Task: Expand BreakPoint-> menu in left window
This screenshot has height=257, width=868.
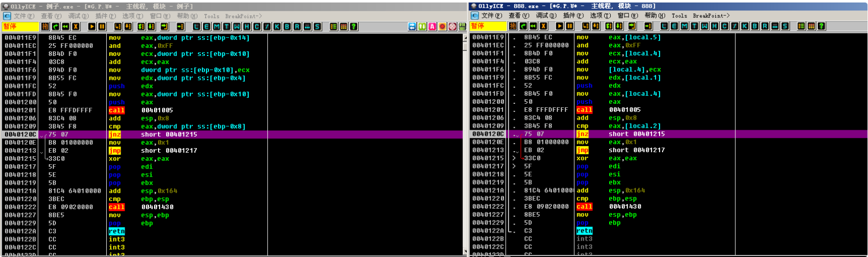Action: click(x=243, y=16)
